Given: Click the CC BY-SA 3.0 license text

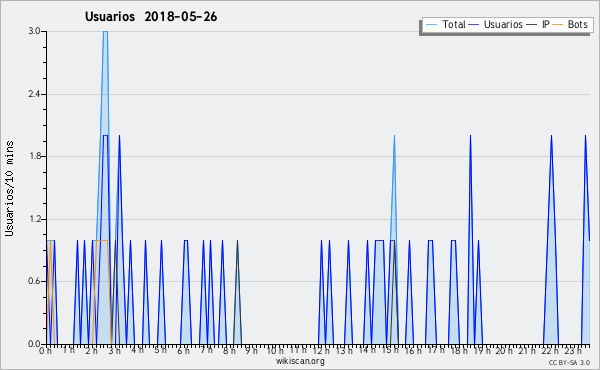Looking at the screenshot, I should (569, 362).
